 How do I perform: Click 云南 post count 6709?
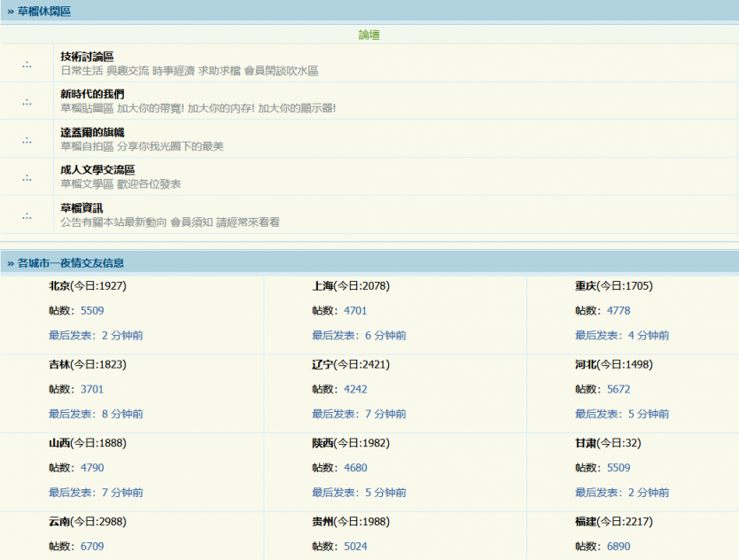[92, 547]
